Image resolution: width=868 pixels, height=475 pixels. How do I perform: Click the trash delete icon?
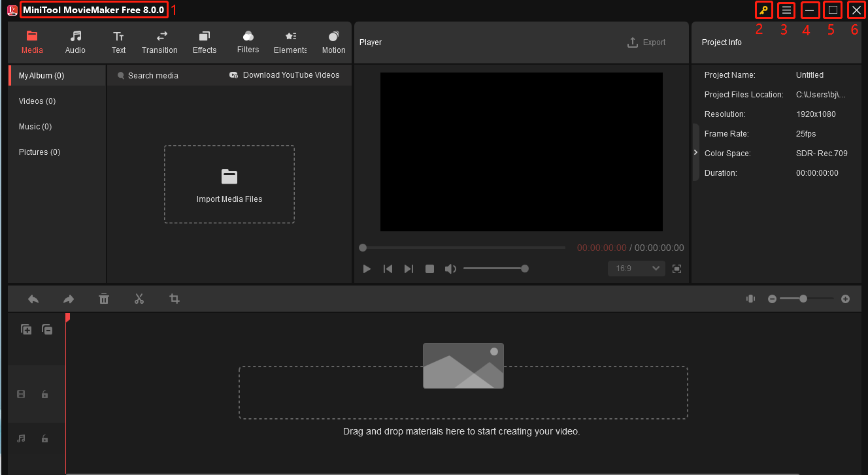[104, 299]
